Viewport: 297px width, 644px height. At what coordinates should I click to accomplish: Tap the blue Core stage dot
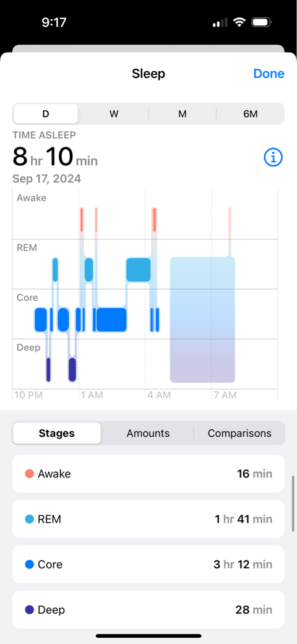click(29, 564)
